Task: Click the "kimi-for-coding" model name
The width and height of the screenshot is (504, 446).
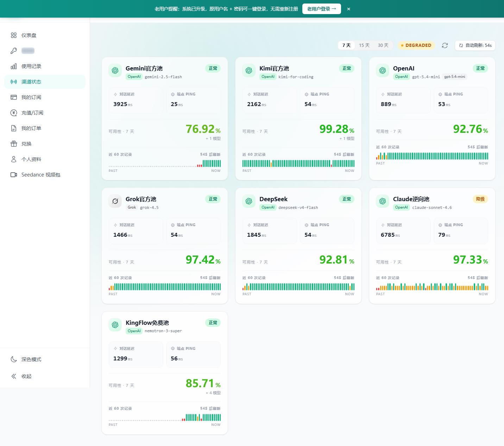Action: point(296,77)
